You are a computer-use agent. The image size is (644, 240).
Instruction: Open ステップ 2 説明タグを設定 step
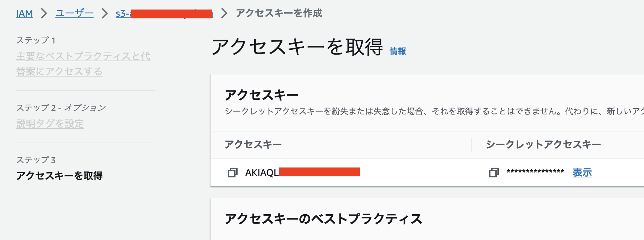click(x=50, y=124)
